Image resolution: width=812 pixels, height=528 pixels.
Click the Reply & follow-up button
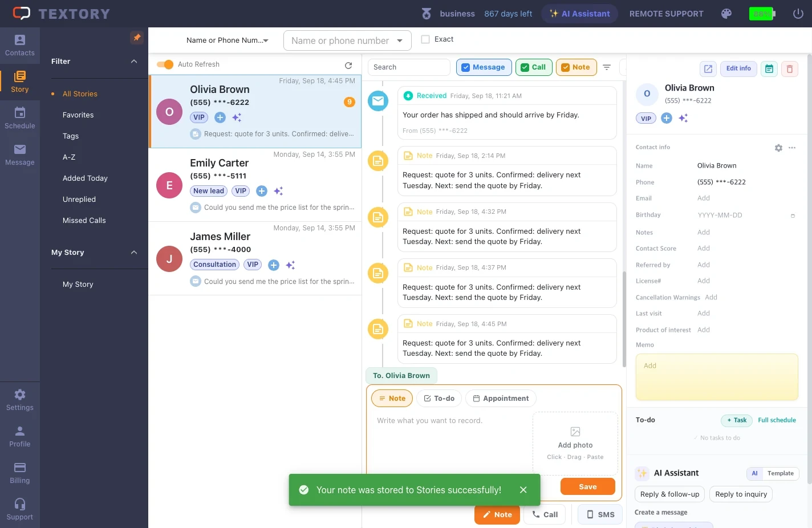(669, 494)
